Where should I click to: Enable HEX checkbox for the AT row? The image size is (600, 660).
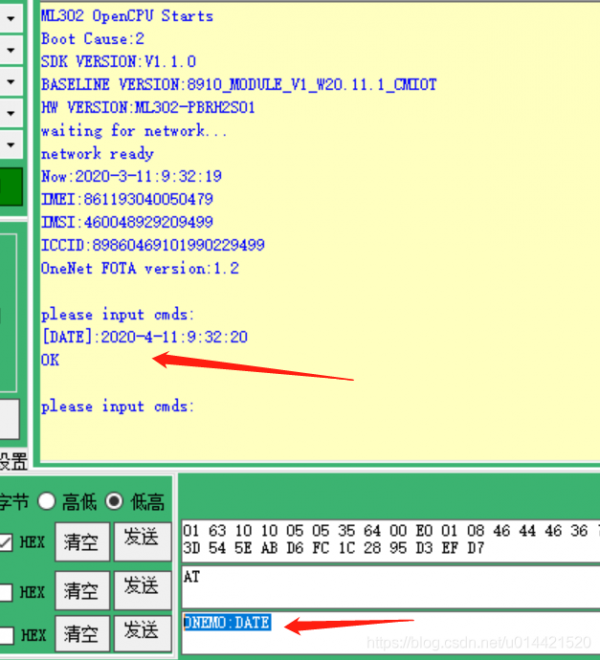(x=7, y=592)
